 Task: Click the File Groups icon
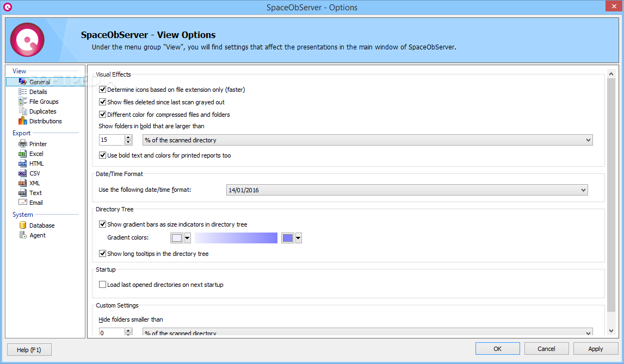(23, 102)
